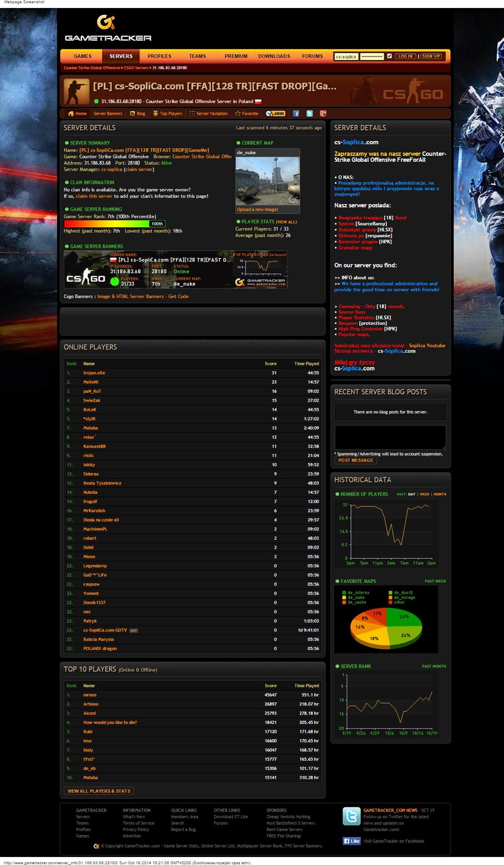Screen dimensions: 504x865
Task: Open player MeXeN! profile
Action: 91,382
